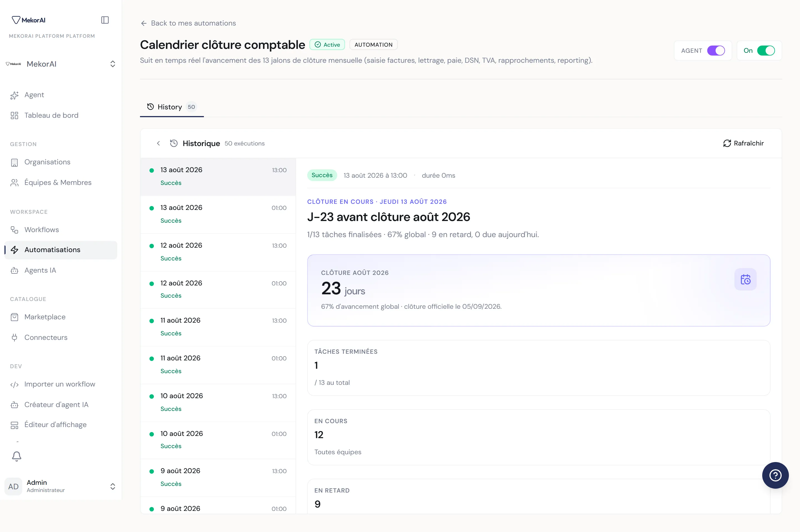Click the calendar clock icon in clôture card
800x532 pixels.
coord(745,280)
